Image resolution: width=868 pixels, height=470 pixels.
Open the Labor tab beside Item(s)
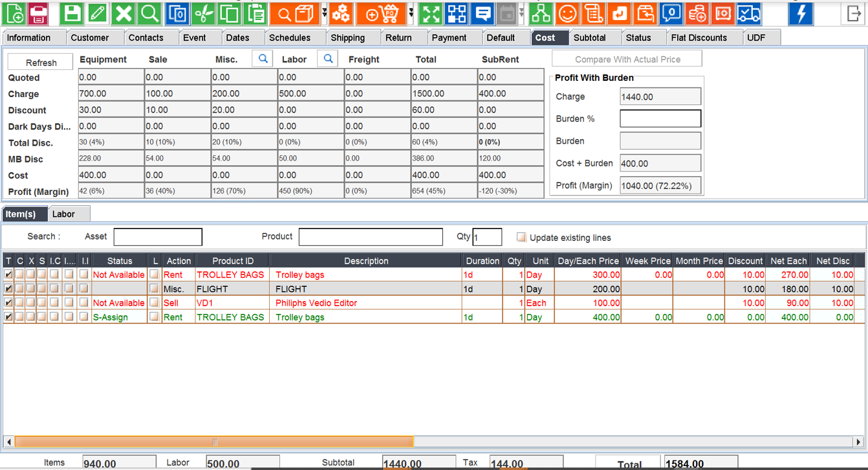pos(63,214)
